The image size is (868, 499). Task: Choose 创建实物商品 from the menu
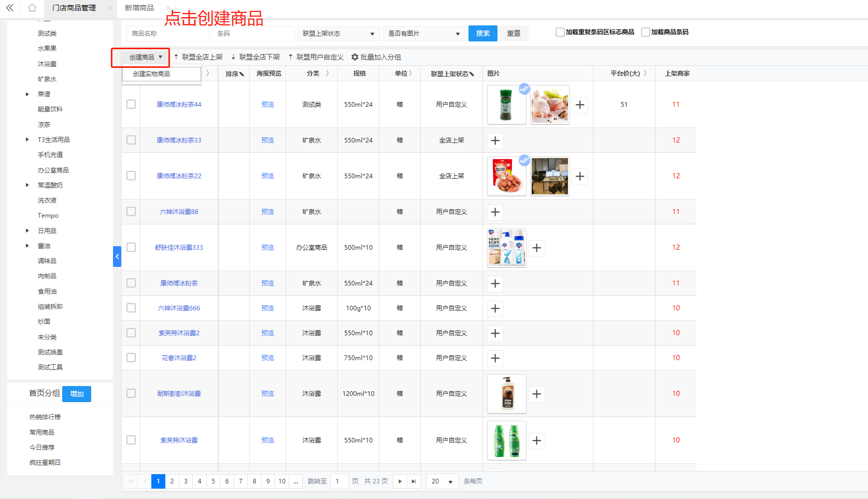click(152, 74)
